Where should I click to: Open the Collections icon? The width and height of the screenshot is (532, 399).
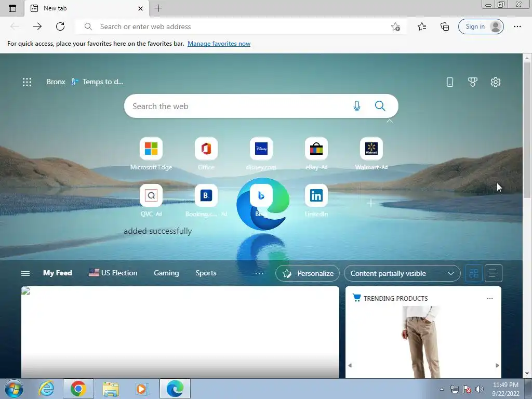click(x=445, y=26)
